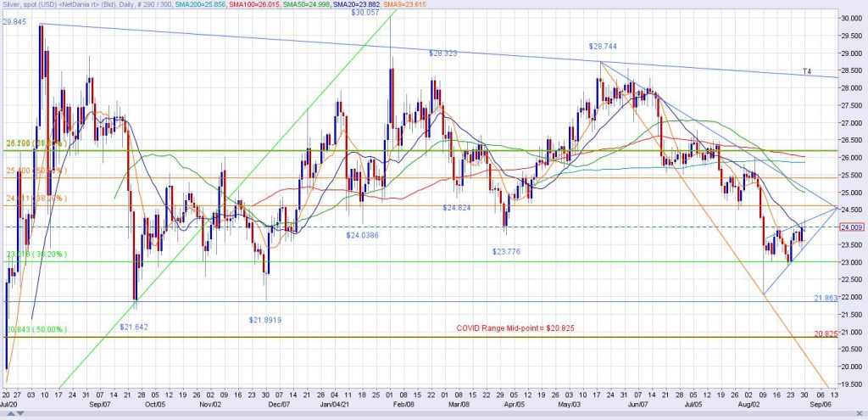This screenshot has width=868, height=420.
Task: Click the Dec/07 date axis label
Action: (x=279, y=405)
